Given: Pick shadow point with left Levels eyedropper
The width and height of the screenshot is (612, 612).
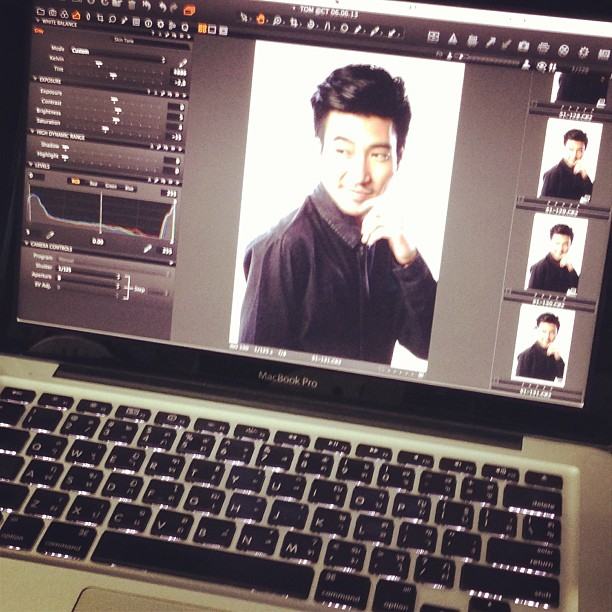Looking at the screenshot, I should 50,235.
